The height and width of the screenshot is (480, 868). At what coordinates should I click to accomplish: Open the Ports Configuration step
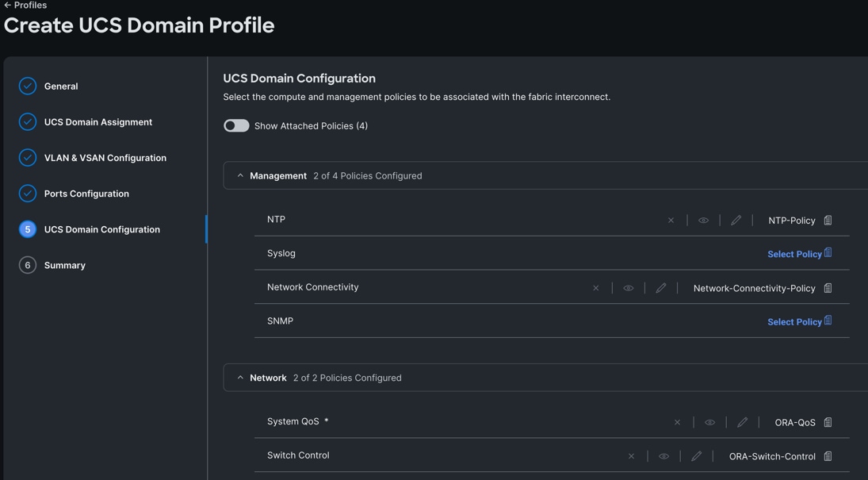pos(86,194)
